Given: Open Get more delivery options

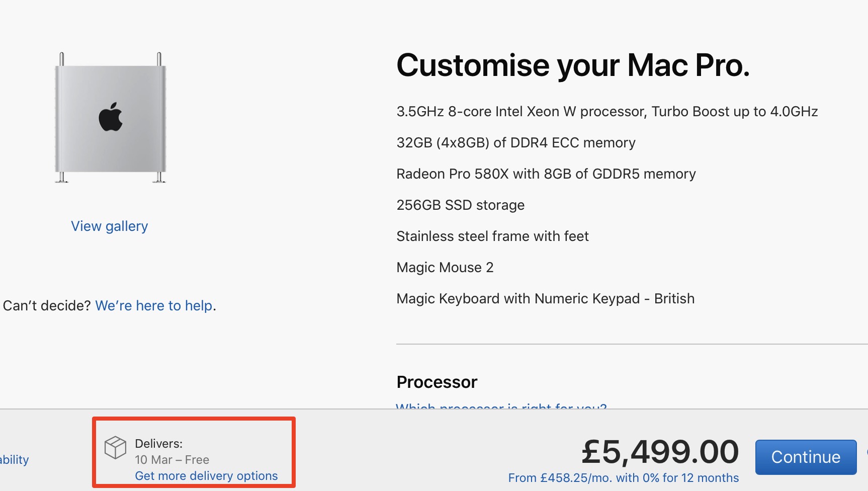Looking at the screenshot, I should (x=206, y=476).
